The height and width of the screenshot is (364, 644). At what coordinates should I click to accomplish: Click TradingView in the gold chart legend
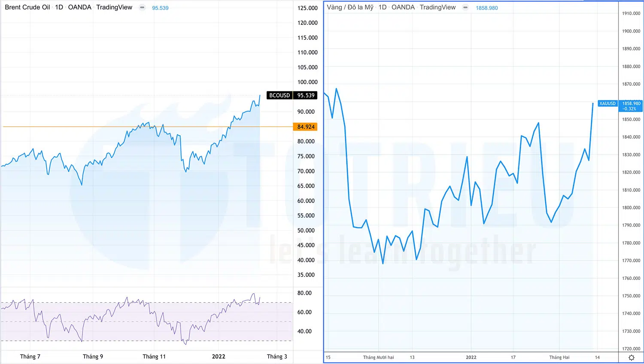point(437,7)
